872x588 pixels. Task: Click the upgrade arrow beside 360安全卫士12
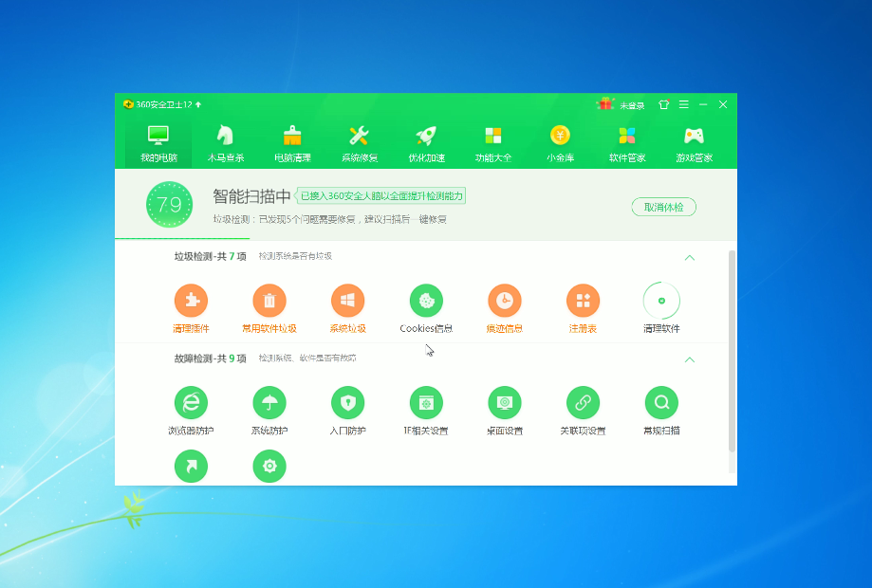198,104
